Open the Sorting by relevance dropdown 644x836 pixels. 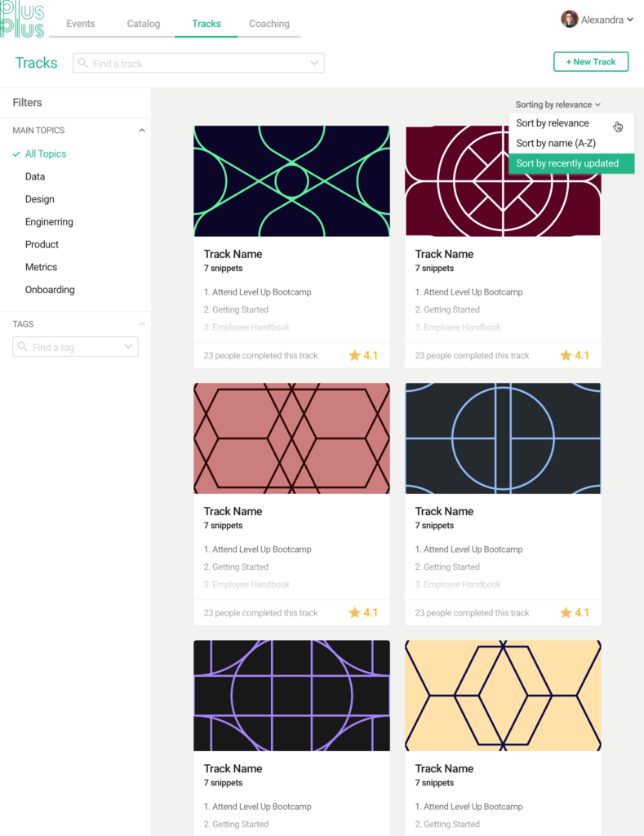pyautogui.click(x=557, y=104)
